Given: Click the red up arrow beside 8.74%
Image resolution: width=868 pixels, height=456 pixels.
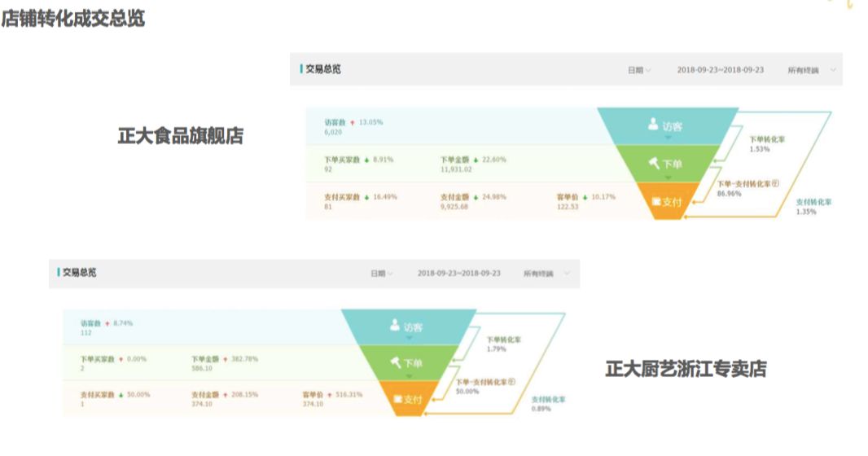Looking at the screenshot, I should point(107,323).
